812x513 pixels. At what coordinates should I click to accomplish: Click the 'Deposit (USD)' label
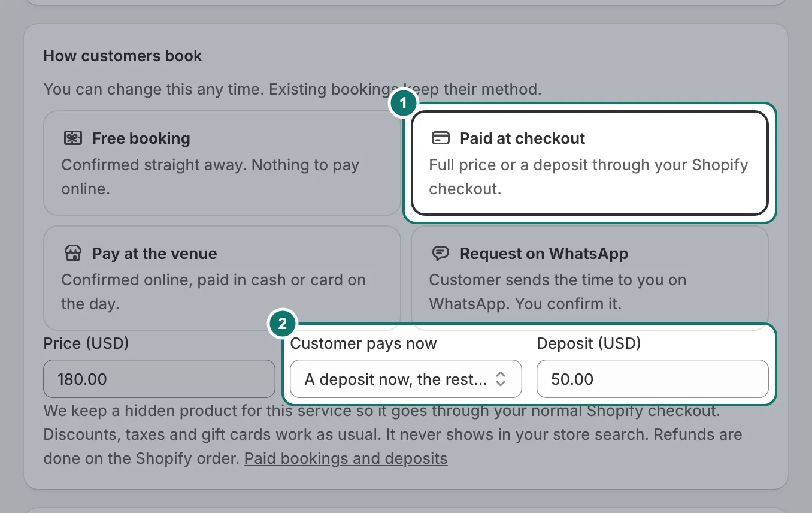pyautogui.click(x=589, y=344)
